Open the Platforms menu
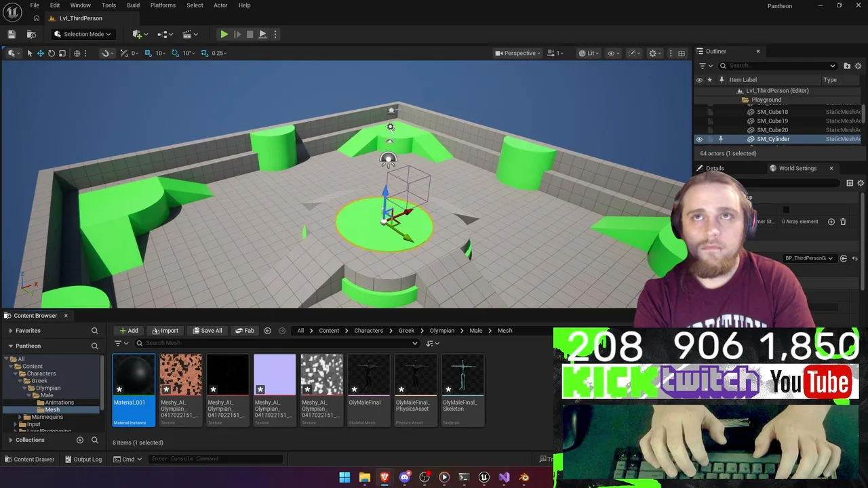Image resolution: width=868 pixels, height=488 pixels. tap(163, 5)
